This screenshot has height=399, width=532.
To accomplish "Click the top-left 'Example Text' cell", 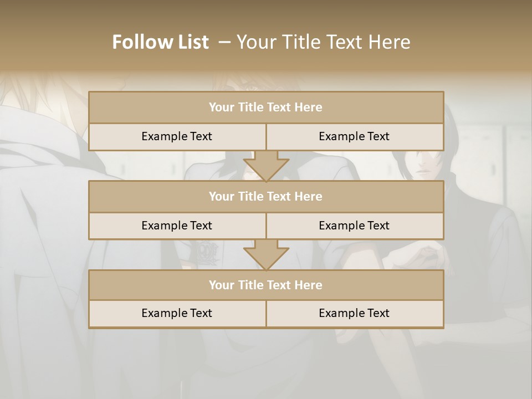I will click(x=177, y=137).
